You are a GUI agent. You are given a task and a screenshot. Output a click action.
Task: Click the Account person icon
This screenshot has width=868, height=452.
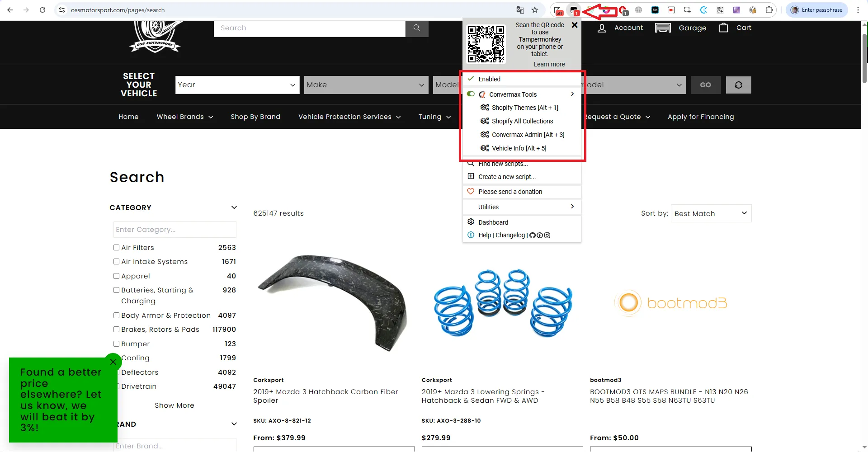tap(602, 28)
